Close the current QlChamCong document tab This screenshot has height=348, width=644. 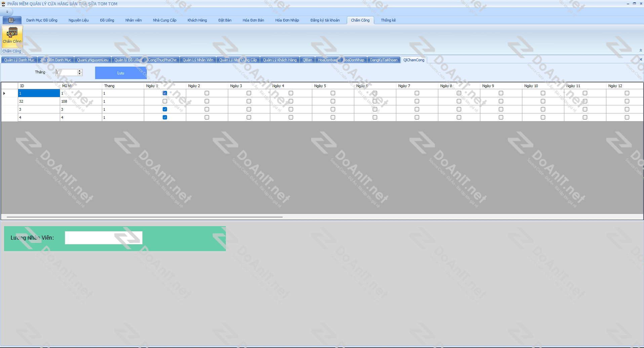click(x=641, y=60)
